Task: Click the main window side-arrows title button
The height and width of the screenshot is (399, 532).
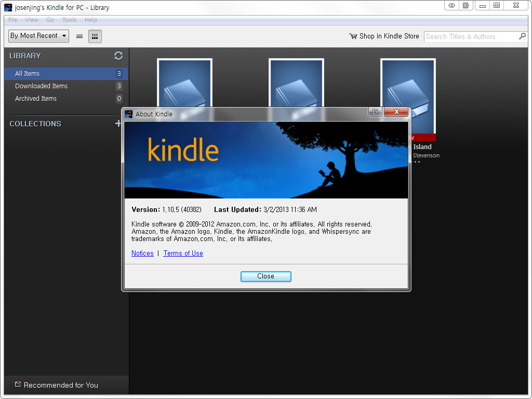Action: (451, 5)
